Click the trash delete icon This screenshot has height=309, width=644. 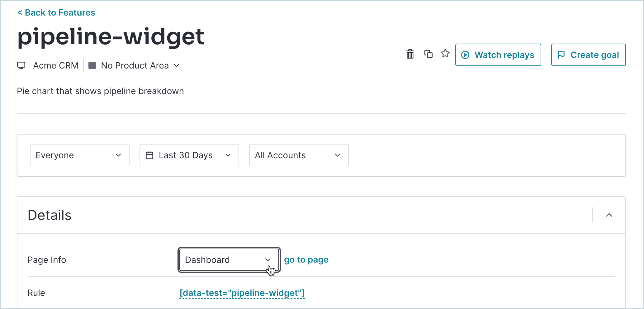410,54
